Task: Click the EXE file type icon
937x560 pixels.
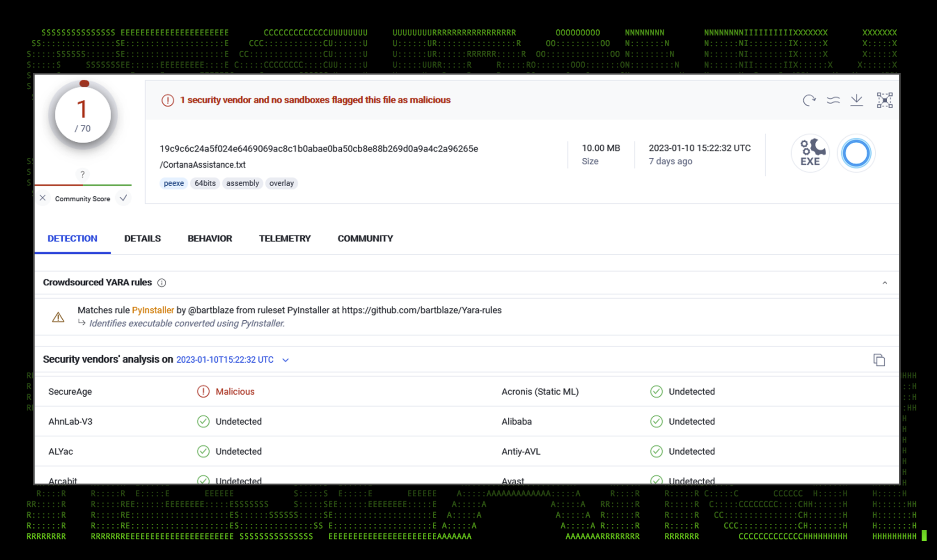Action: pos(810,153)
